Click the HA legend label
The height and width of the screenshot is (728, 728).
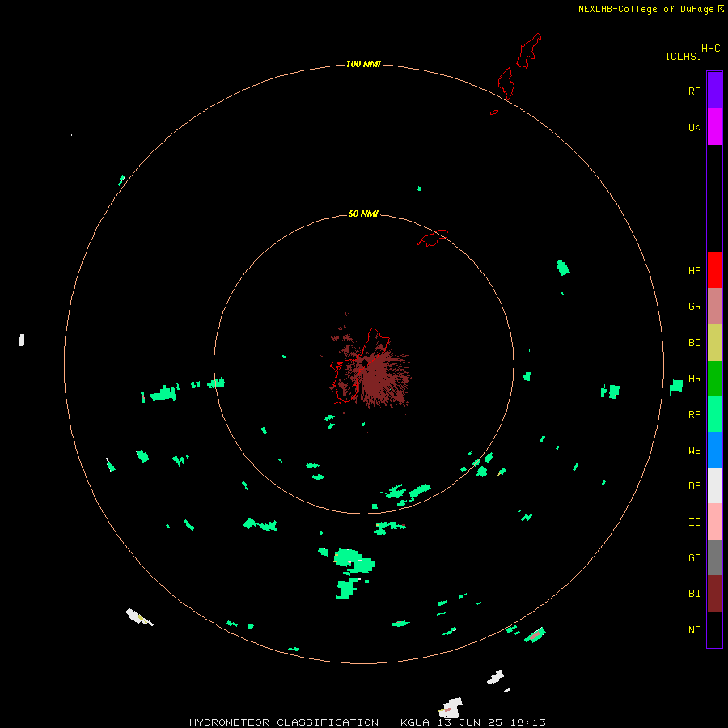point(694,271)
